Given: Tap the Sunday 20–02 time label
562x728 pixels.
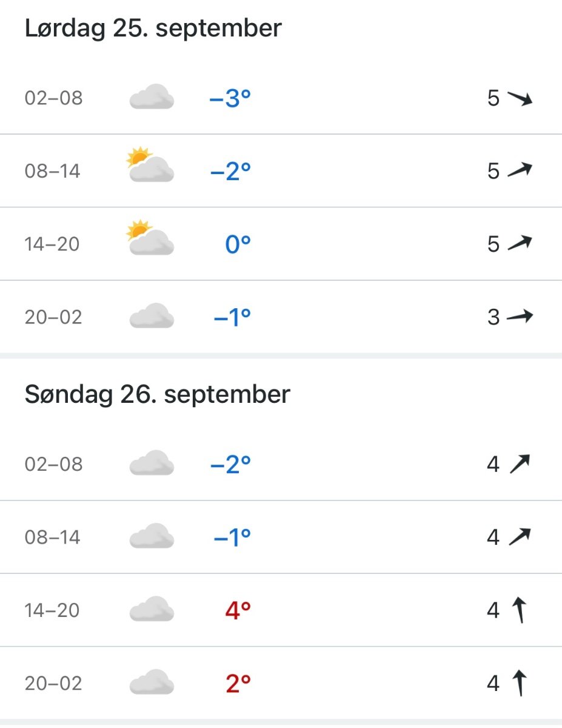Looking at the screenshot, I should (53, 684).
